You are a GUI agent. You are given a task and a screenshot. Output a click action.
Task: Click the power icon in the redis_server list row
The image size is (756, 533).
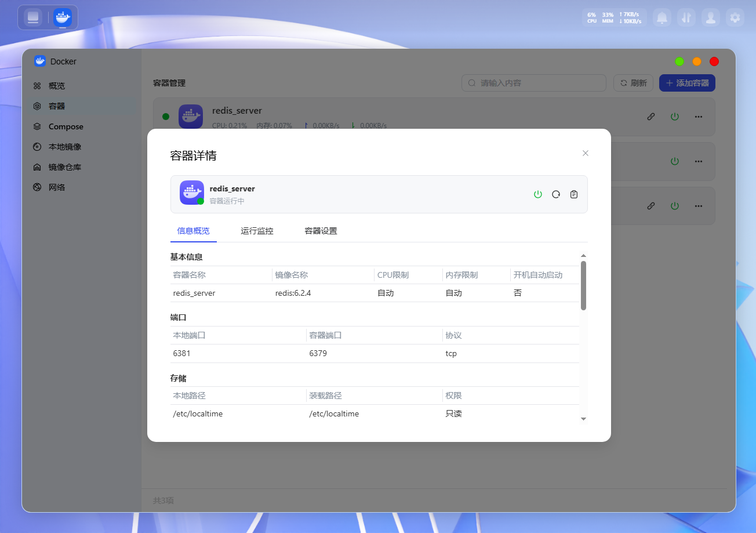point(675,117)
